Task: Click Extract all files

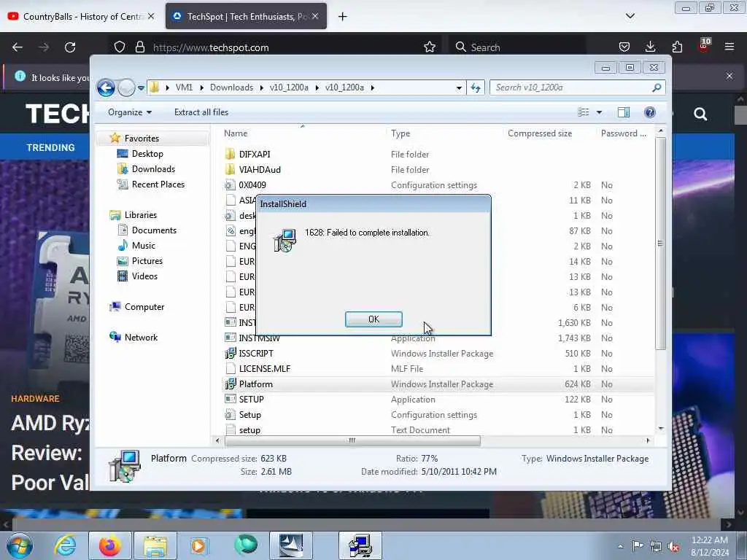Action: click(201, 112)
